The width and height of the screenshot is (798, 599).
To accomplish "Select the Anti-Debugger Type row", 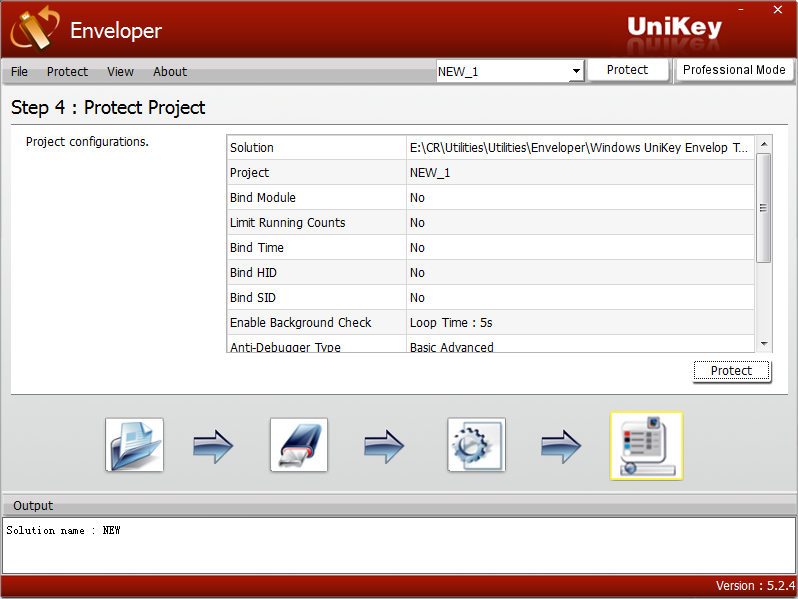I will tap(491, 344).
